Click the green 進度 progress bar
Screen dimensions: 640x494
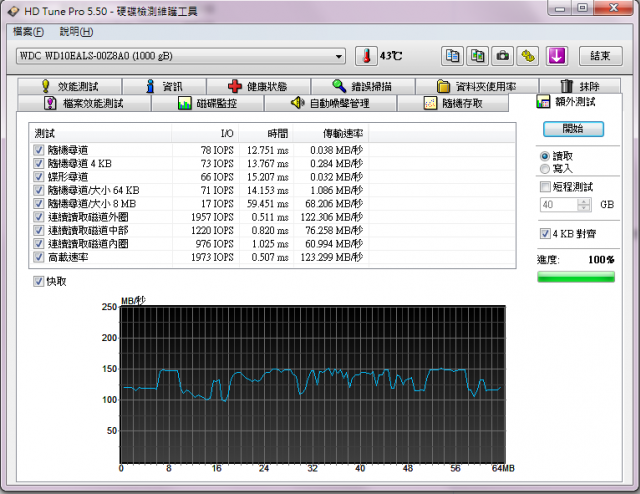(576, 277)
